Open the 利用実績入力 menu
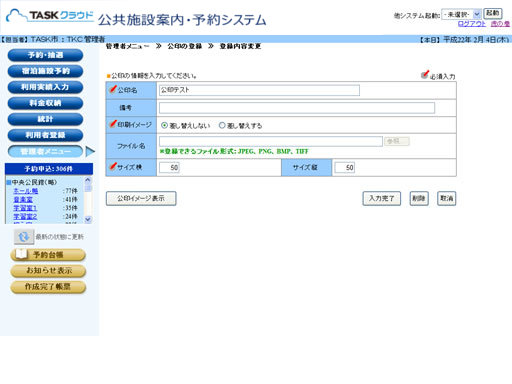Viewport: 512px width, 384px height. tap(45, 87)
